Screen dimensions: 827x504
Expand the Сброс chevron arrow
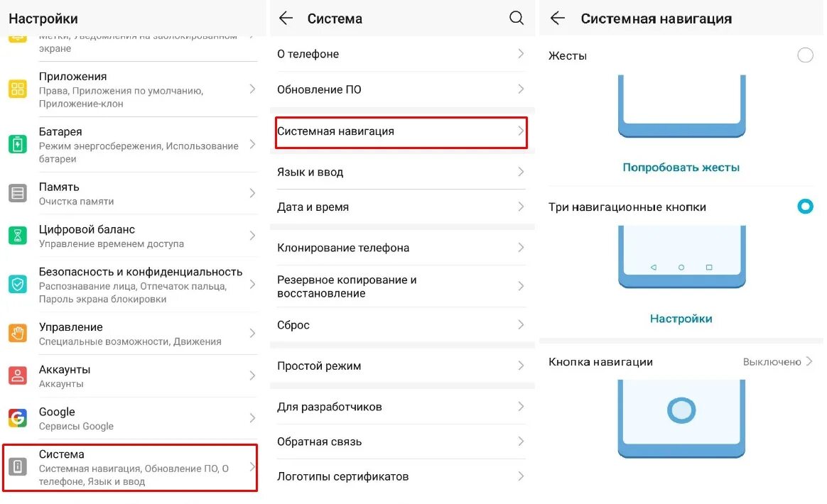click(x=521, y=324)
